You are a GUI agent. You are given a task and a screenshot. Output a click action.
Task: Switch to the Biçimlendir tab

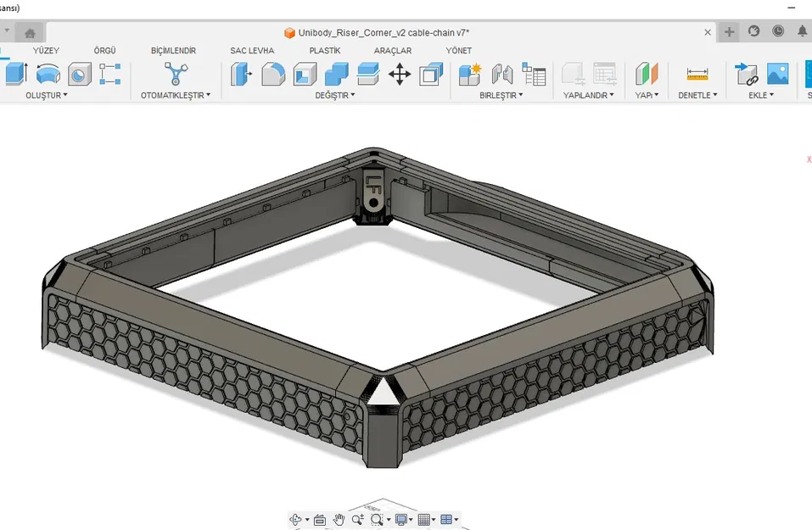click(173, 51)
